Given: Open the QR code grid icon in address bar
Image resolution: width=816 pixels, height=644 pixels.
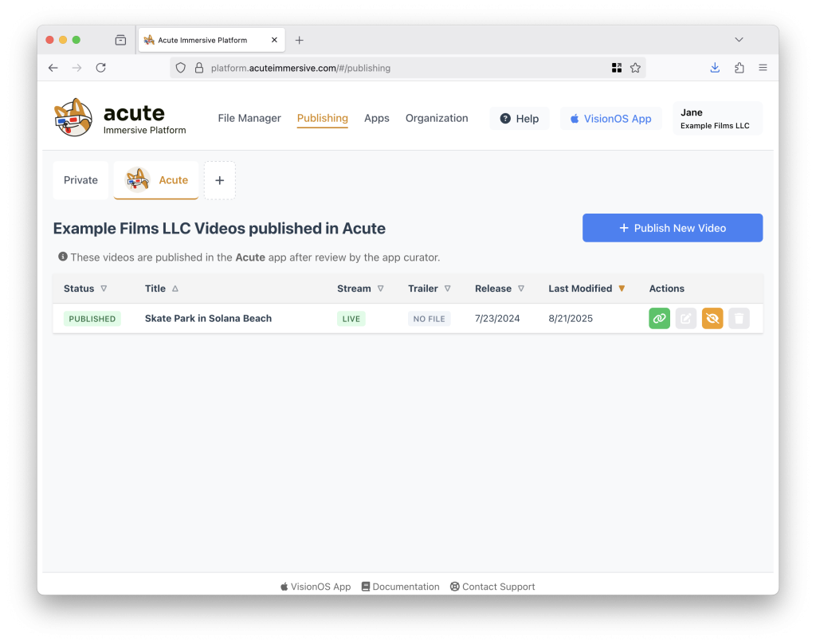Looking at the screenshot, I should click(617, 68).
